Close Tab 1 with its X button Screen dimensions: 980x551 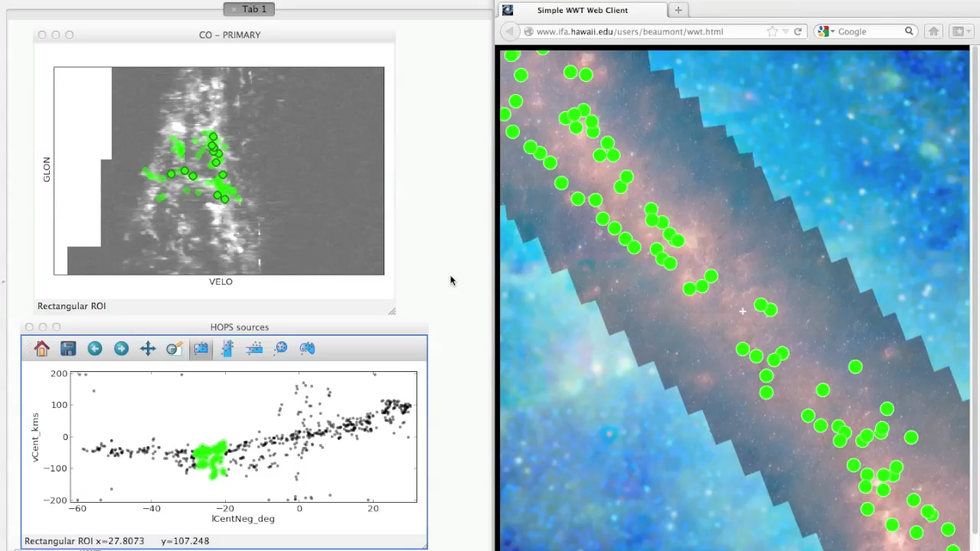pos(234,9)
